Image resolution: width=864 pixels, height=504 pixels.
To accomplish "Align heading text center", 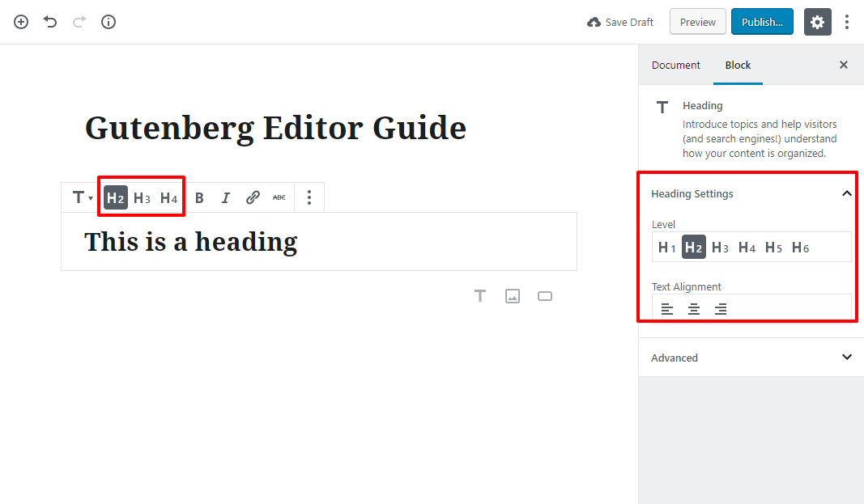I will tap(694, 309).
